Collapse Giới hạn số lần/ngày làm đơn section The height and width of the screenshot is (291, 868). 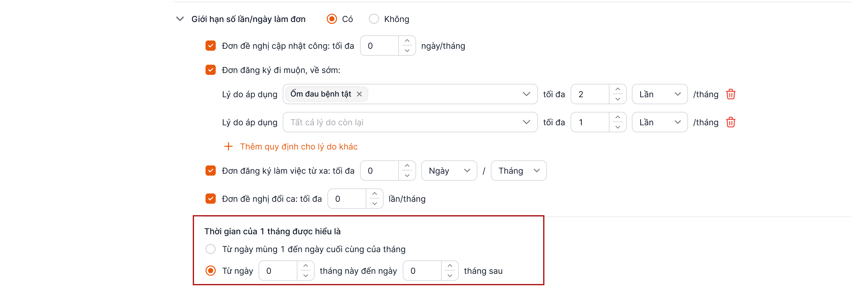click(x=180, y=19)
